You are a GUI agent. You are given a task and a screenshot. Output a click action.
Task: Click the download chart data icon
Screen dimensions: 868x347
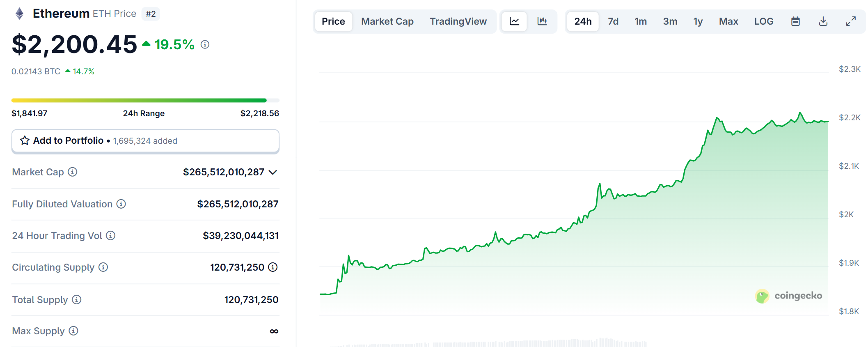[x=823, y=21]
